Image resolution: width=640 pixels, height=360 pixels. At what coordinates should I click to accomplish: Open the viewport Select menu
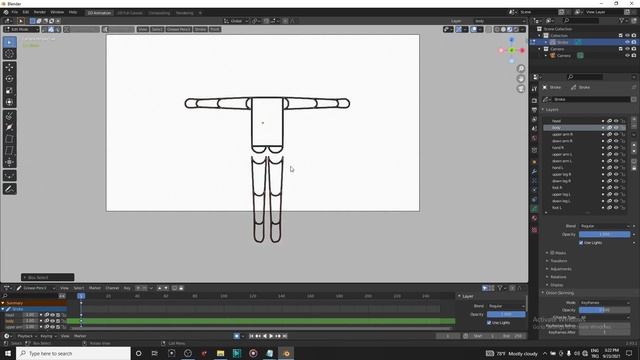(x=157, y=29)
